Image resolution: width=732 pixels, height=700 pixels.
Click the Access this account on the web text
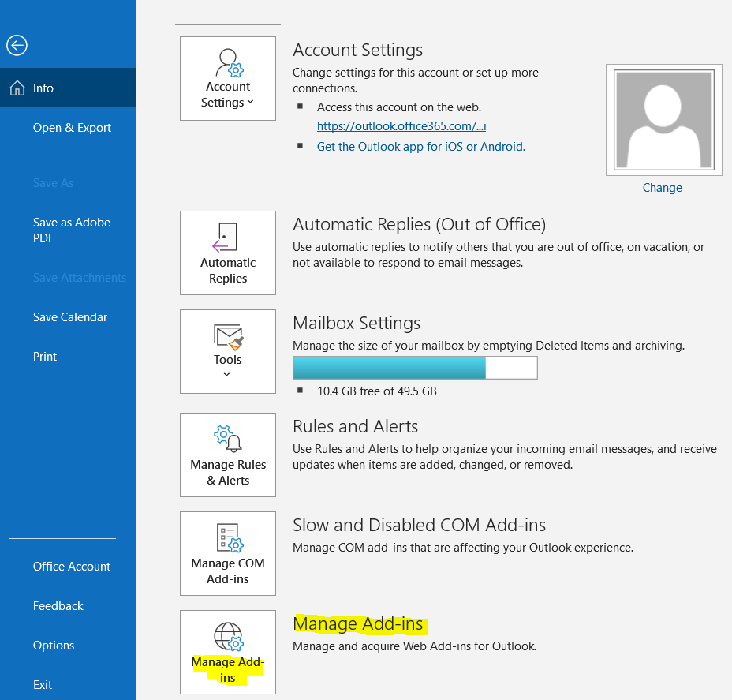click(399, 107)
